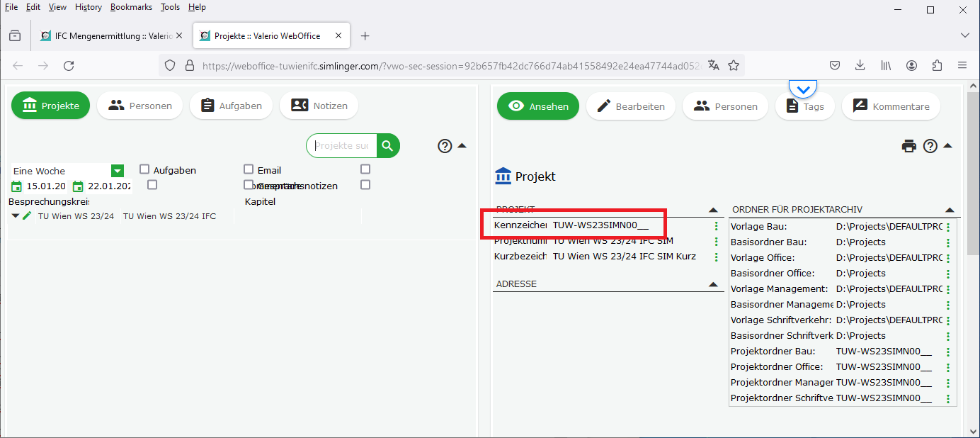Click into the Projekte search field

pos(342,146)
